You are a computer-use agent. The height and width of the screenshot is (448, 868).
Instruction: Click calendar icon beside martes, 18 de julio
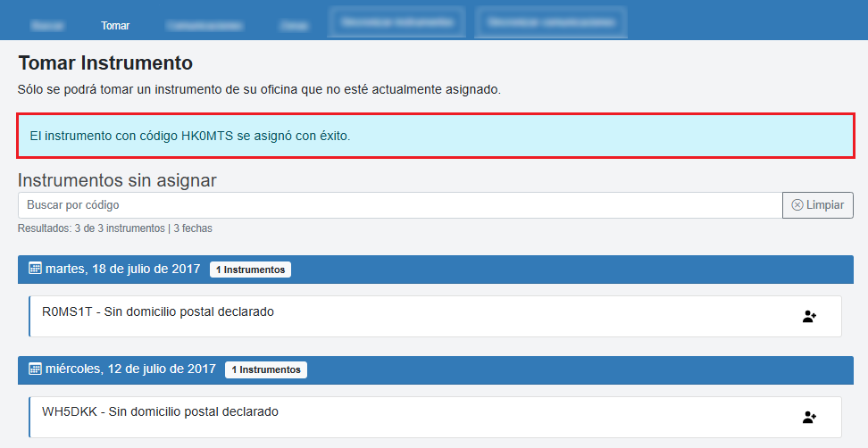tap(36, 269)
